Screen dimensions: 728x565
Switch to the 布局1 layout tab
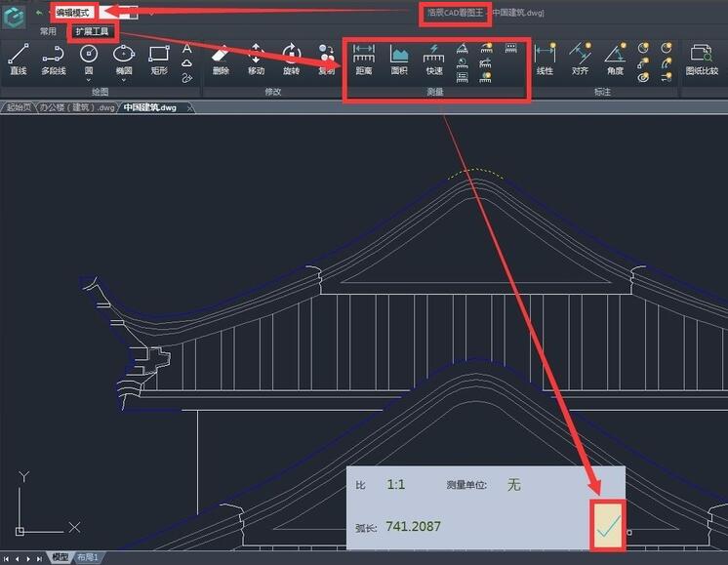(x=89, y=558)
